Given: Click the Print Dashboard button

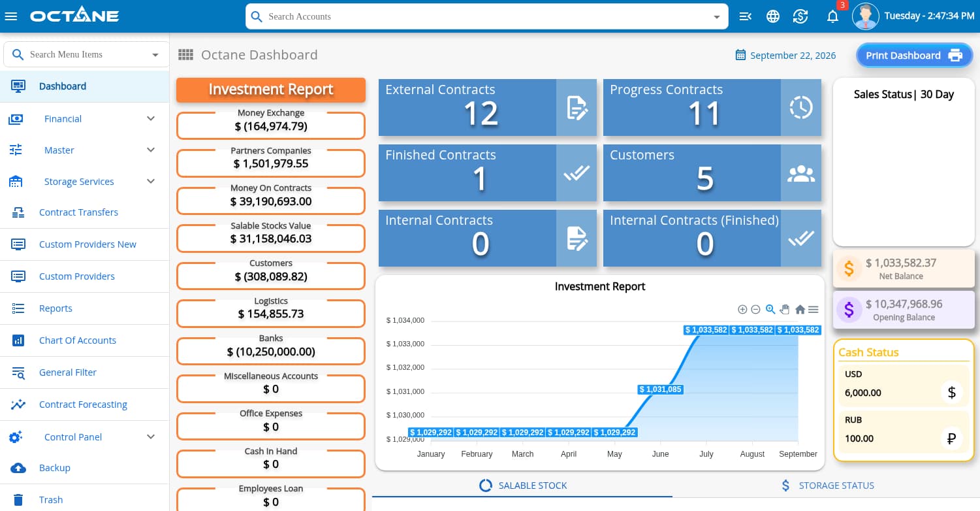Looking at the screenshot, I should tap(914, 56).
